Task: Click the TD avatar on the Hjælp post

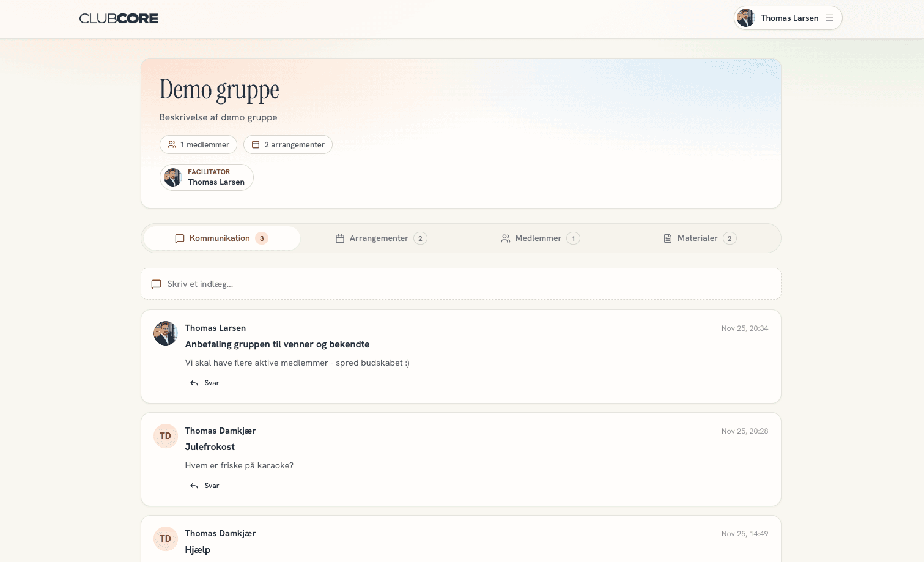Action: 165,539
